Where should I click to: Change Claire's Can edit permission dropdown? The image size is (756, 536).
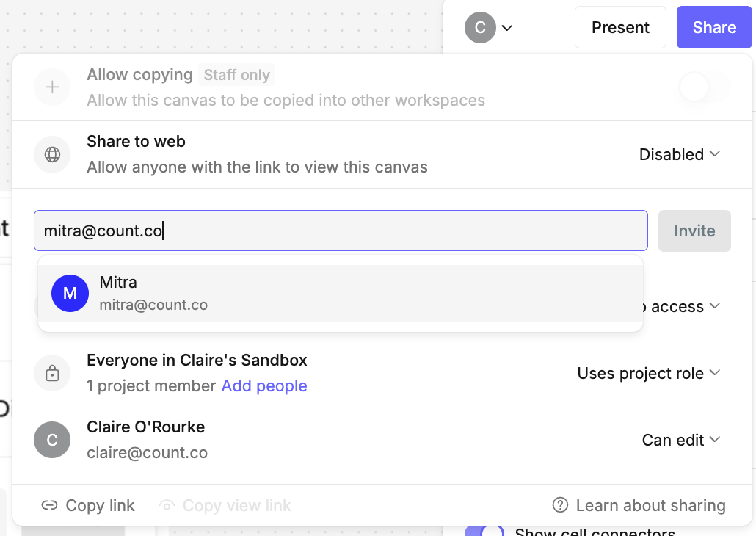[681, 440]
